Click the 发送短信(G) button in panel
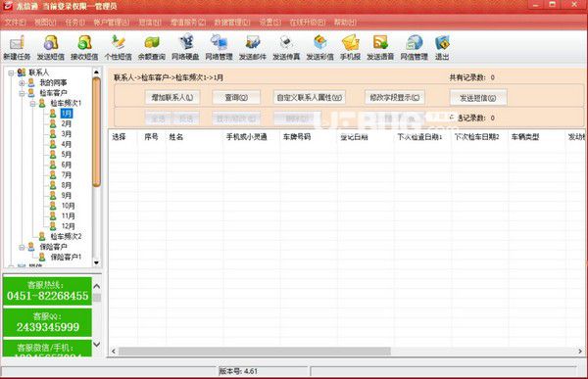The width and height of the screenshot is (588, 379). click(478, 98)
